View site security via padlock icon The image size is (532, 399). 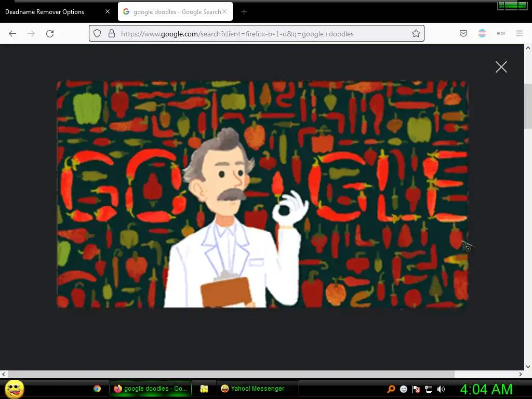point(112,34)
